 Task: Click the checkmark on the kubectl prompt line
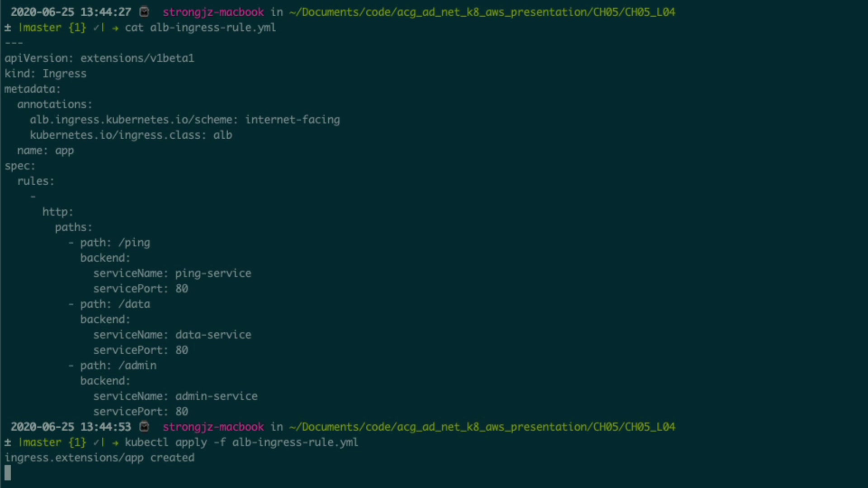96,442
